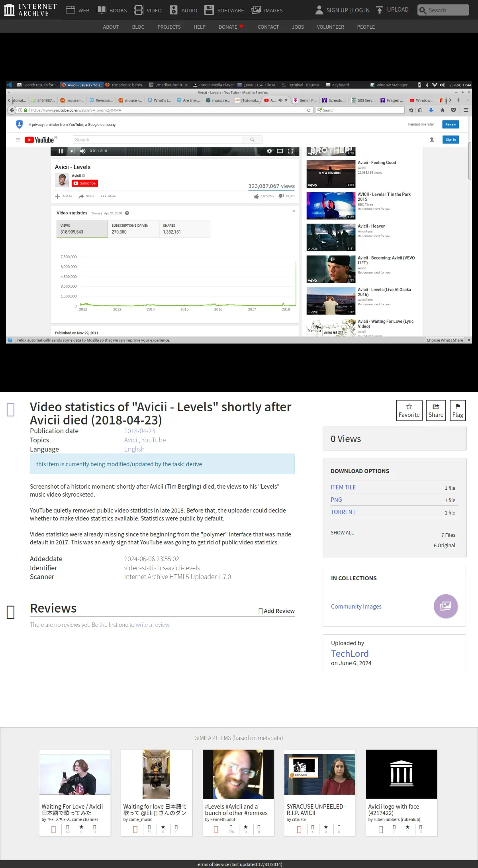Open the VIDEO media section
The image size is (478, 868).
148,10
